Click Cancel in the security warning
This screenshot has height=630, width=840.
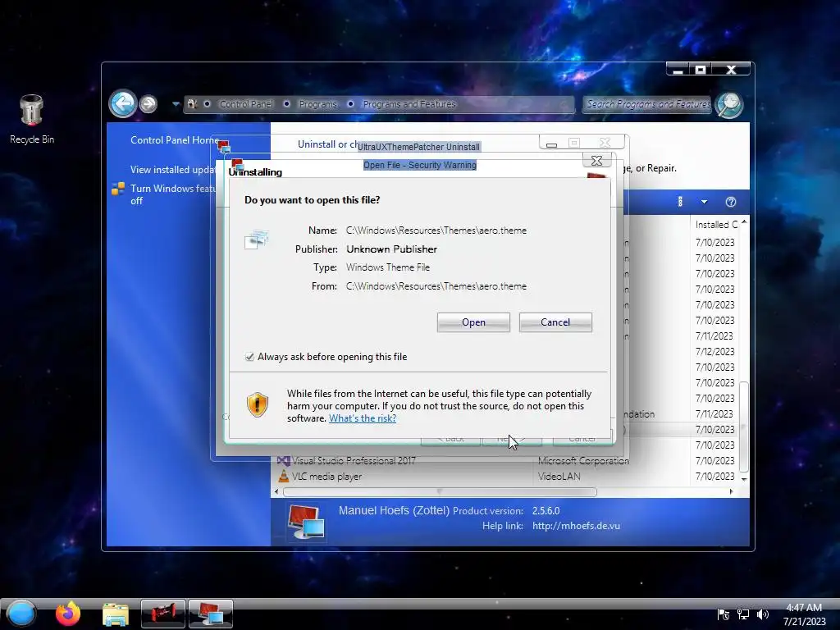(x=555, y=322)
